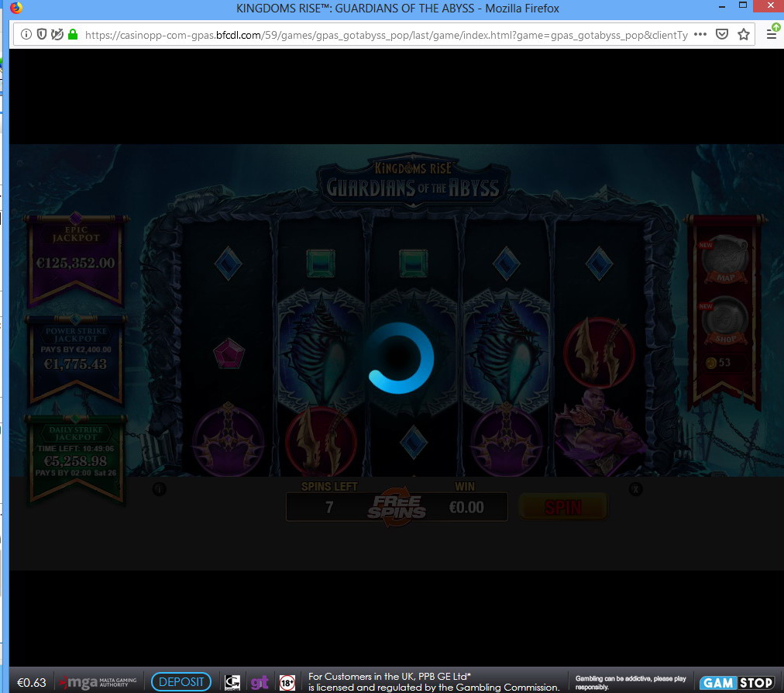Click the Gambling Commission logo icon
Image resolution: width=784 pixels, height=693 pixels.
pyautogui.click(x=232, y=682)
